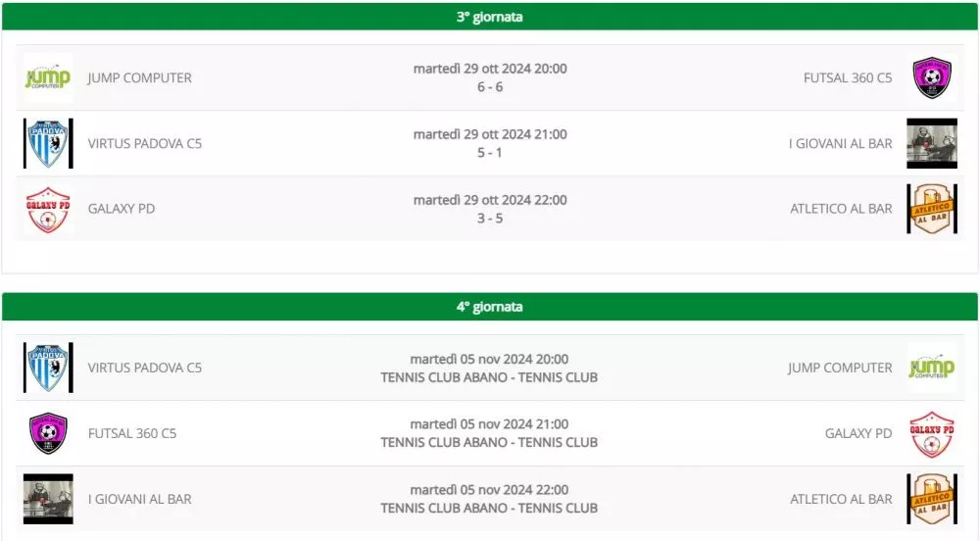980x541 pixels.
Task: Click the I Giovani al Bar photo in 3° giornata
Action: click(932, 144)
